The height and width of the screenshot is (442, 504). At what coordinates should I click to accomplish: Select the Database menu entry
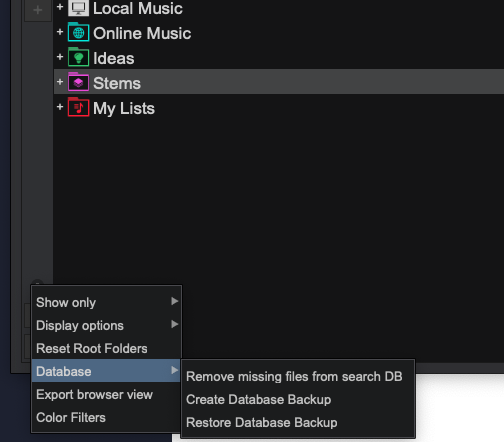[x=106, y=371]
